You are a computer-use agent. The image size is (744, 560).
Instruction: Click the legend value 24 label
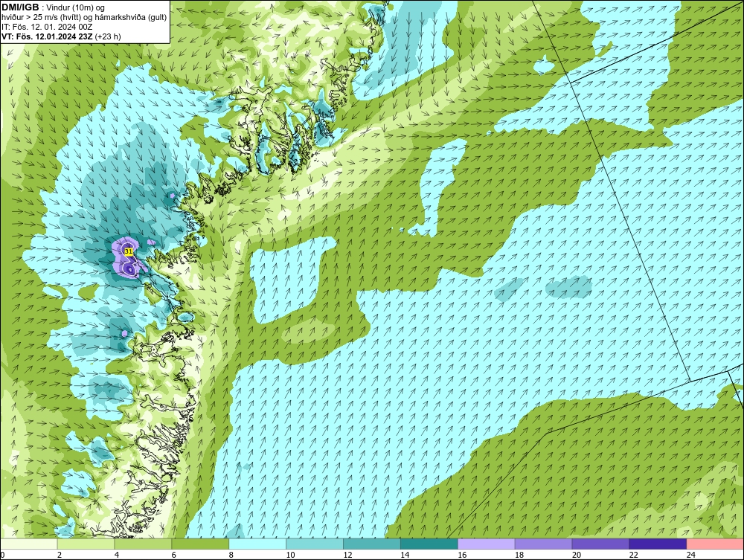[691, 555]
